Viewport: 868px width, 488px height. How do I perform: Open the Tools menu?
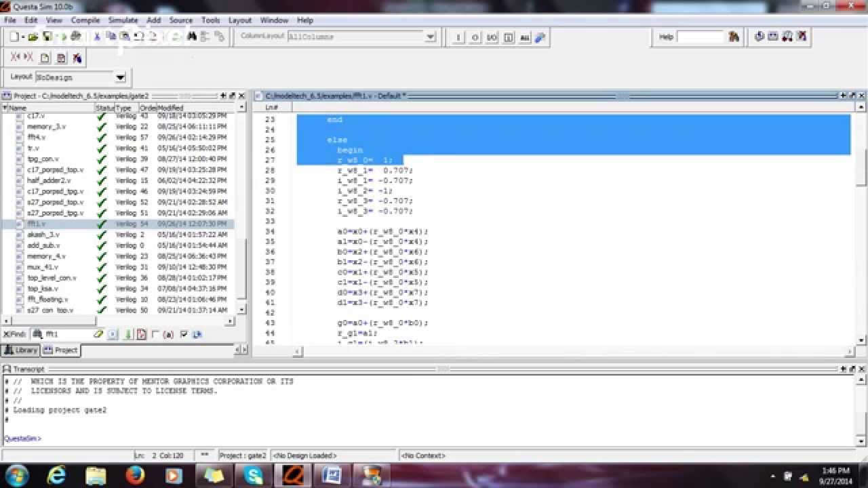point(210,20)
